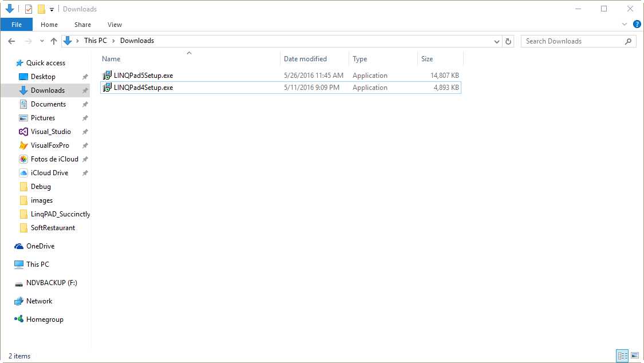The image size is (644, 363).
Task: Expand the ribbon using the chevron near Help
Action: [x=625, y=24]
